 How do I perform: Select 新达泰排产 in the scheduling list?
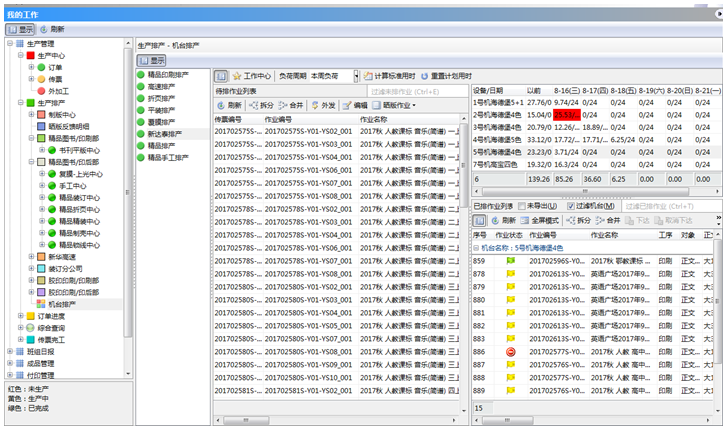tap(164, 133)
